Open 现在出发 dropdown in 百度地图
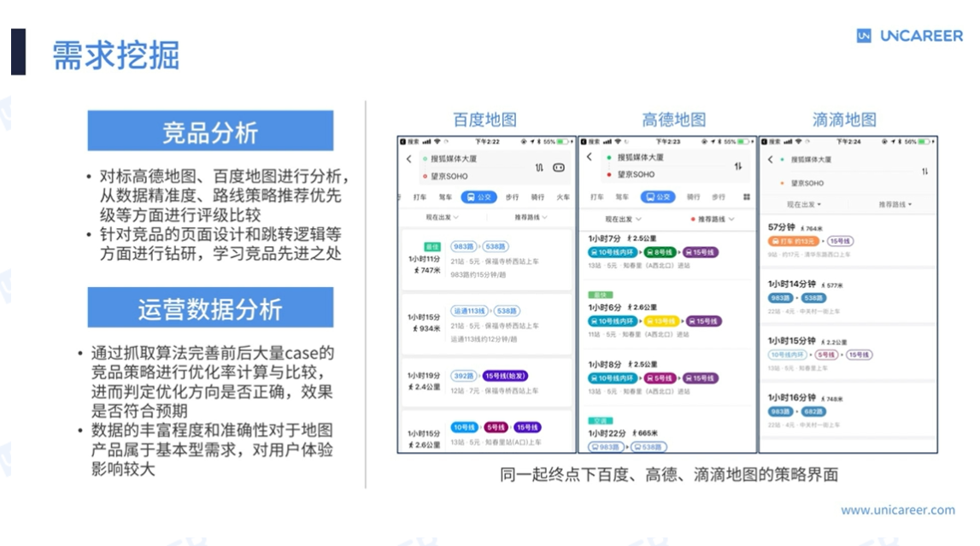 [443, 217]
